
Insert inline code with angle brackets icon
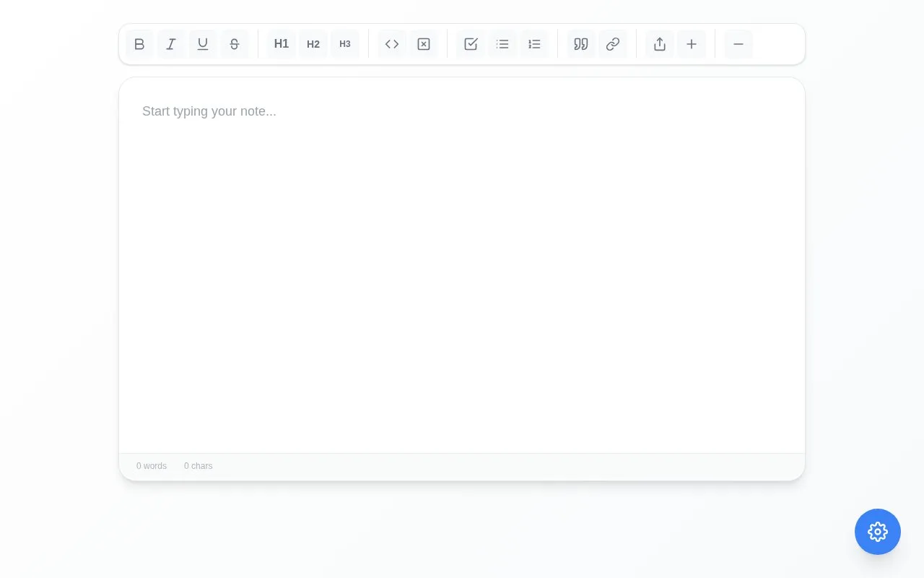click(x=392, y=44)
